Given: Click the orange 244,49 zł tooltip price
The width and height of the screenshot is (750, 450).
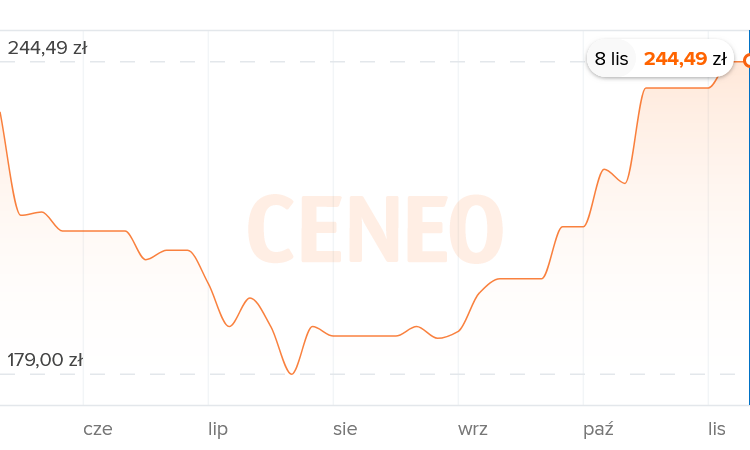Looking at the screenshot, I should click(x=685, y=59).
